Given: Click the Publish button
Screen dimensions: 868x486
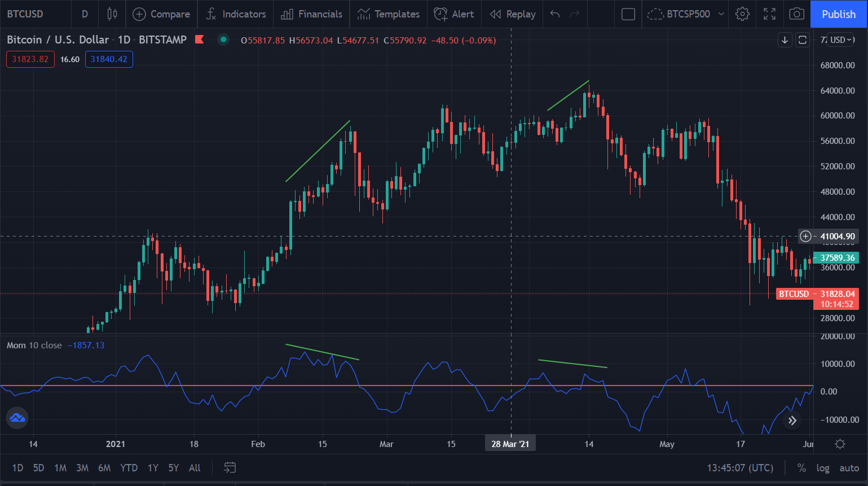Looking at the screenshot, I should (839, 14).
